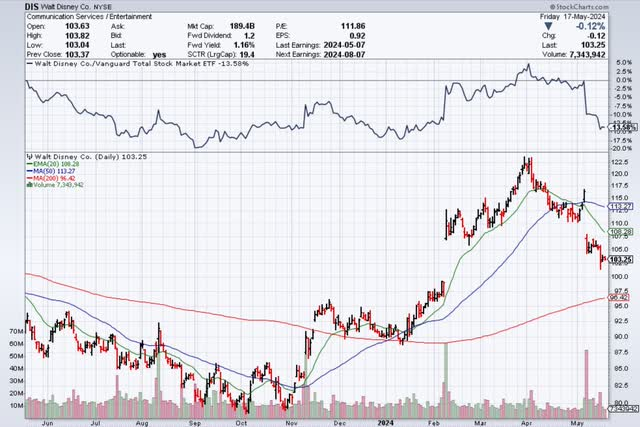This screenshot has height=427, width=640.
Task: Click the Volume 7,343,942 legend entry
Action: pos(55,185)
